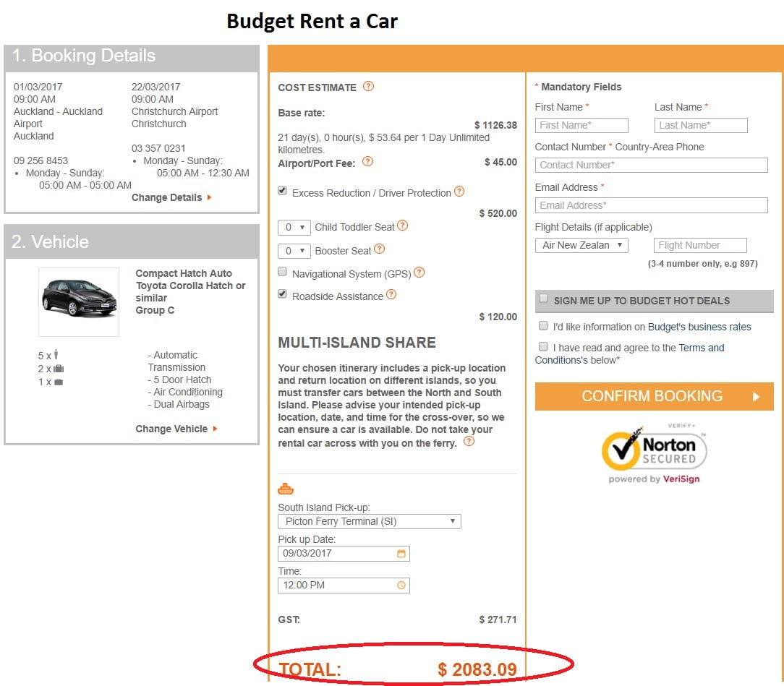Viewport: 784px width, 686px height.
Task: Open the Excess Reduction help icon
Action: 459,192
